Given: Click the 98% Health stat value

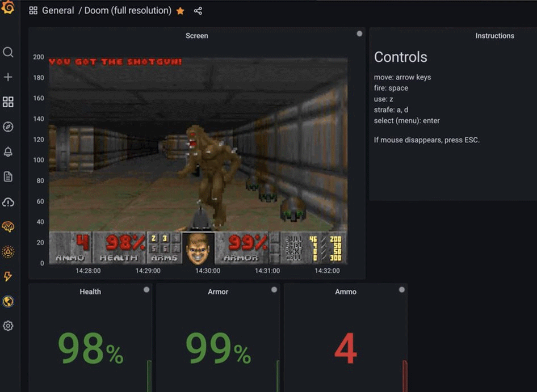Looking at the screenshot, I should (x=91, y=348).
